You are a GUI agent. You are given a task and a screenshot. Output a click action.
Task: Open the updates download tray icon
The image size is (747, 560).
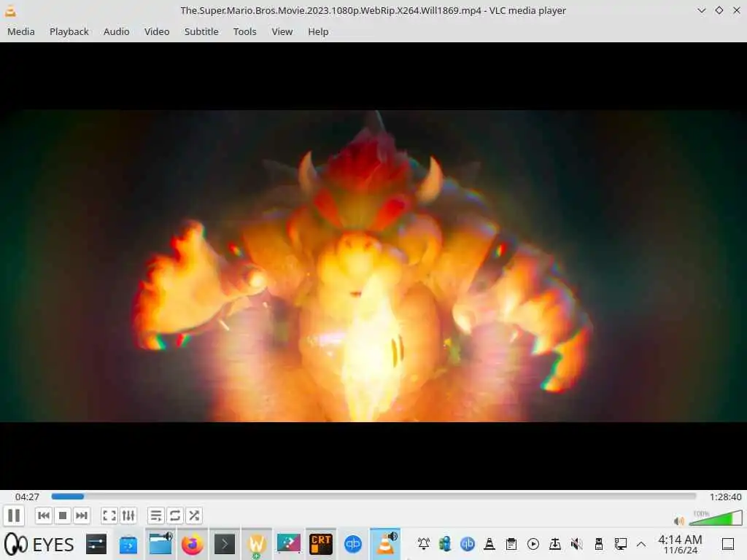click(x=555, y=544)
